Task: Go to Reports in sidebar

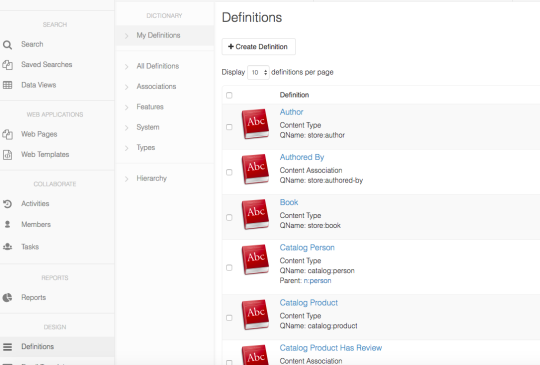Action: click(33, 297)
